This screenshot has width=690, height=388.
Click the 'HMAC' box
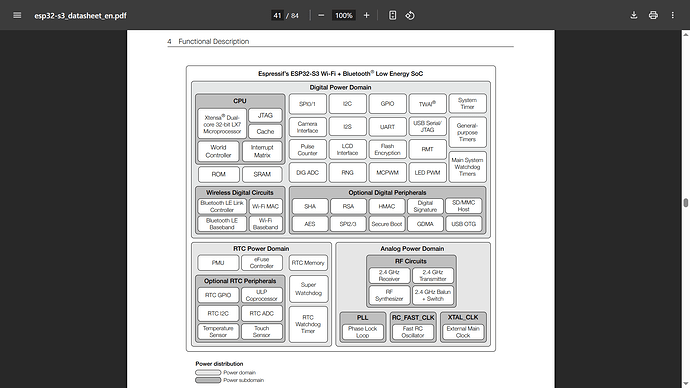pyautogui.click(x=387, y=206)
